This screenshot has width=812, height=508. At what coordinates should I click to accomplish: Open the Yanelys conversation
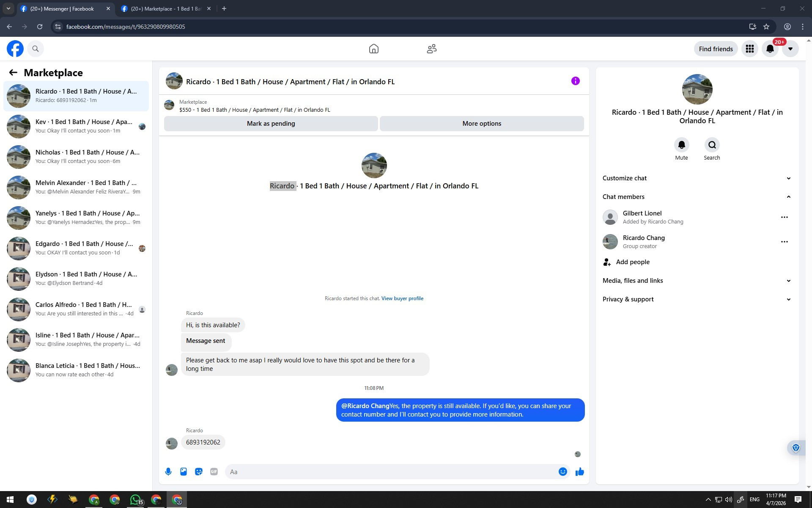76,218
